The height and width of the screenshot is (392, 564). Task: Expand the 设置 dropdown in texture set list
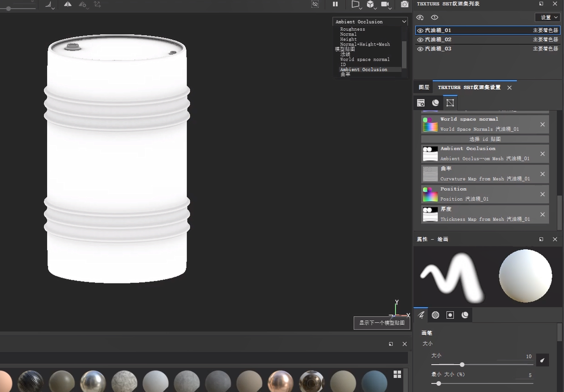tap(547, 17)
